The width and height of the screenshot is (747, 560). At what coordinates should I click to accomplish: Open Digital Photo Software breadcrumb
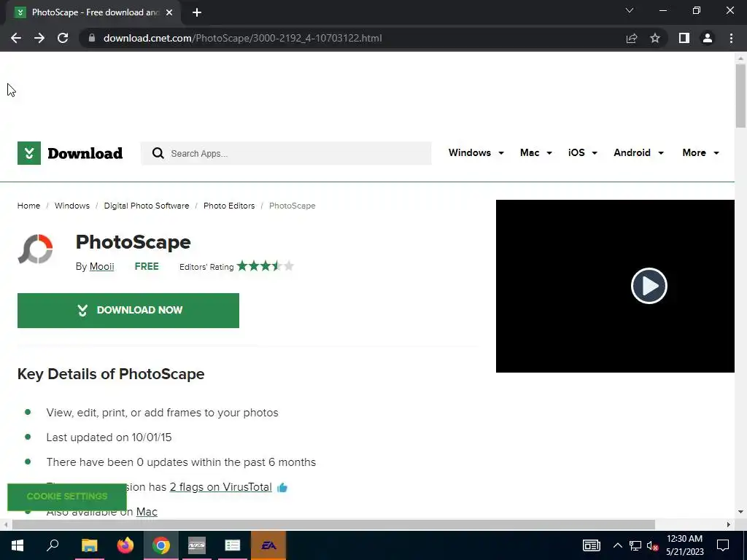coord(146,206)
